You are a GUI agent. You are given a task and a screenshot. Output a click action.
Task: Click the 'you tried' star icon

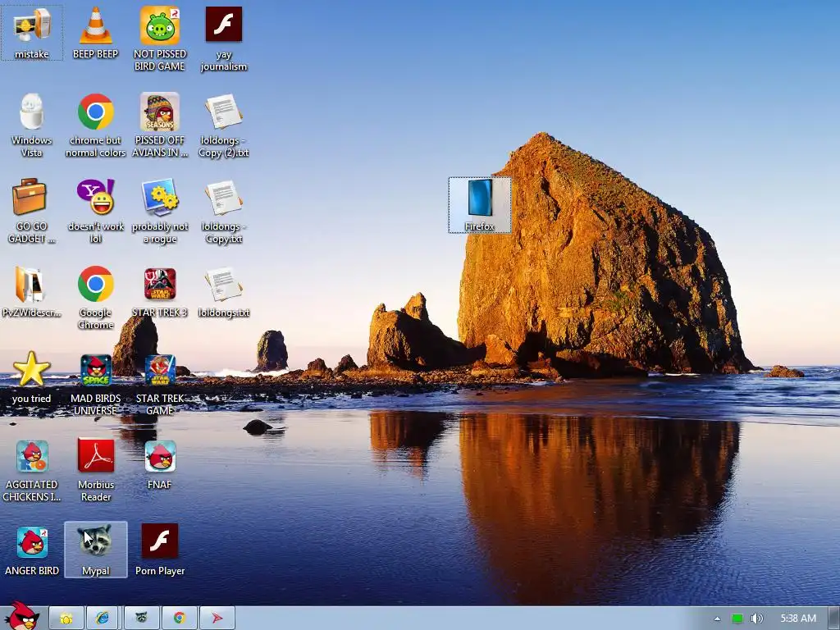pyautogui.click(x=32, y=377)
